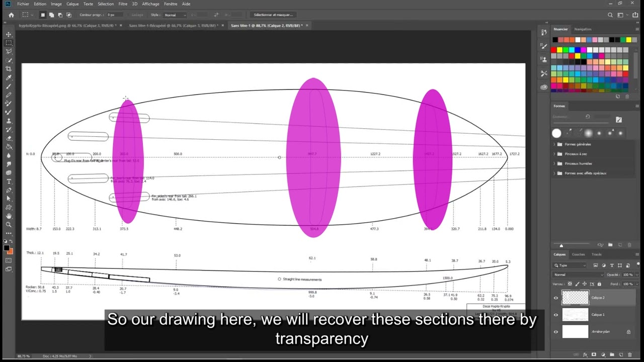The image size is (644, 362).
Task: Open the Calque menu
Action: pyautogui.click(x=72, y=4)
